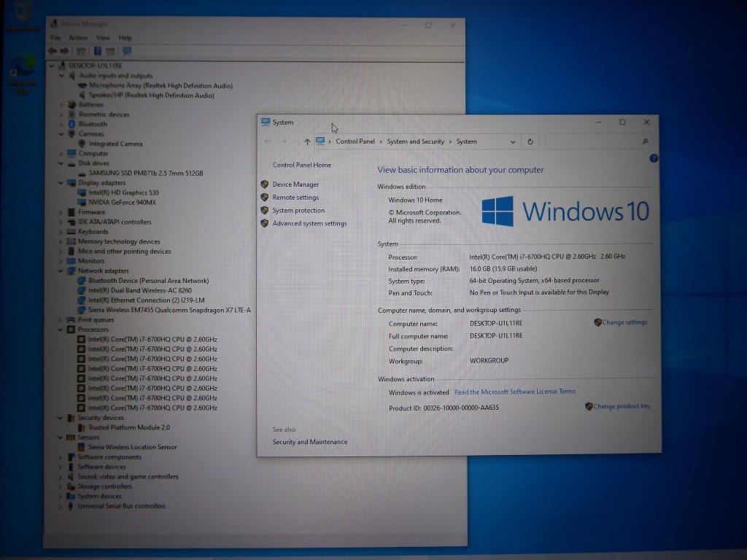Click the Refresh button in System window
The width and height of the screenshot is (747, 560).
tap(530, 142)
